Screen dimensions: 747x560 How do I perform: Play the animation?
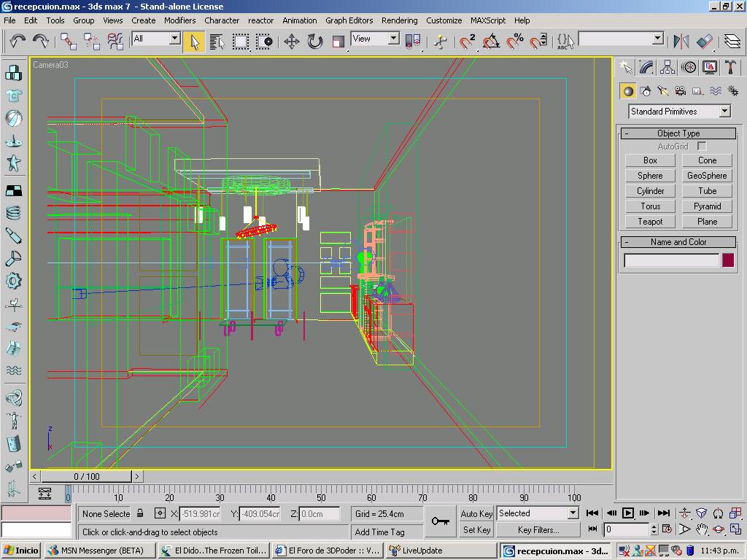click(x=628, y=513)
